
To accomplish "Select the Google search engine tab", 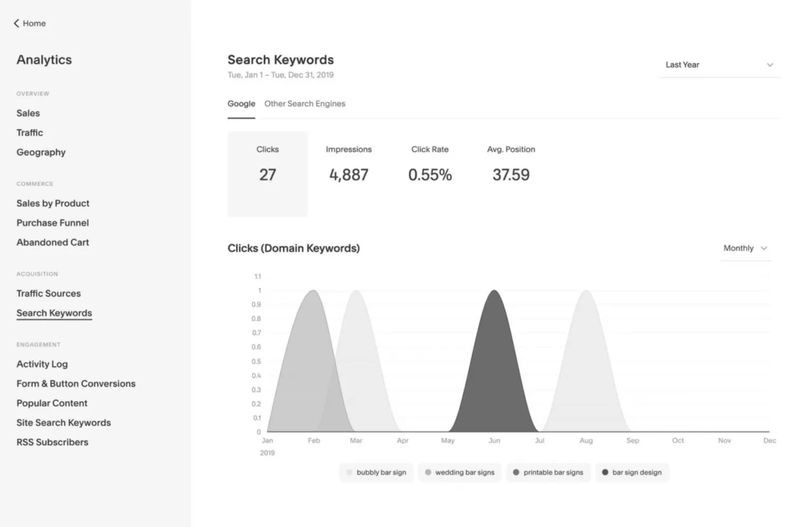I will 241,104.
